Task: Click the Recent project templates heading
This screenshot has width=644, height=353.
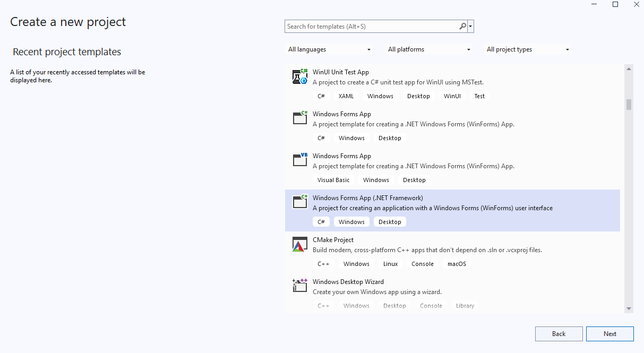Action: 67,52
